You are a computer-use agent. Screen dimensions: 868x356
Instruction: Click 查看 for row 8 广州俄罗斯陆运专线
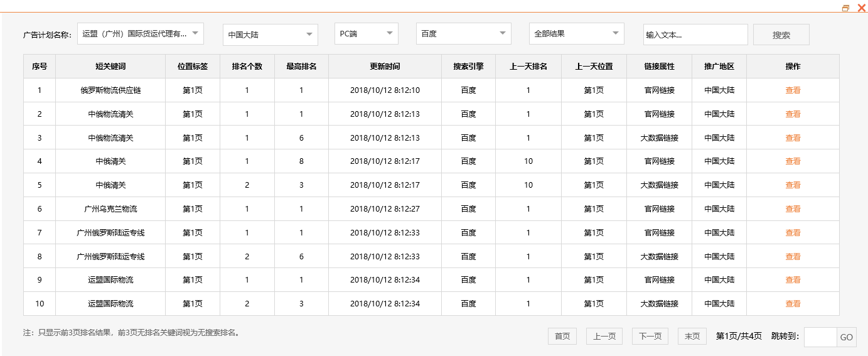[793, 257]
